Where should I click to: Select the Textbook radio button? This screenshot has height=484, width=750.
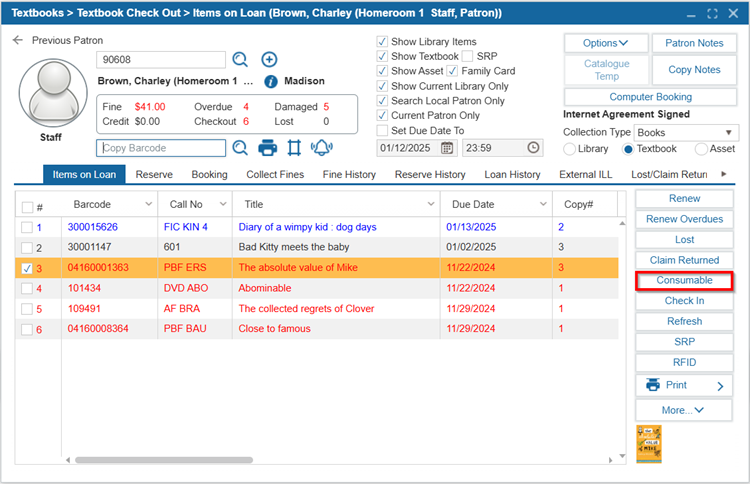click(x=628, y=149)
